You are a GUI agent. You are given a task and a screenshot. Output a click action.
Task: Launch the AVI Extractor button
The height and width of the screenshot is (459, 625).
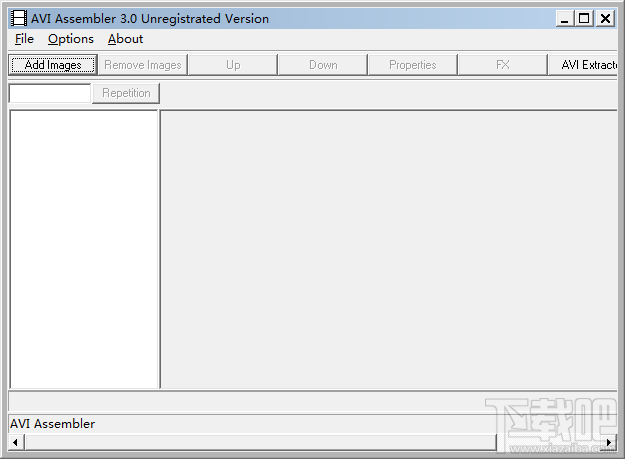point(583,65)
